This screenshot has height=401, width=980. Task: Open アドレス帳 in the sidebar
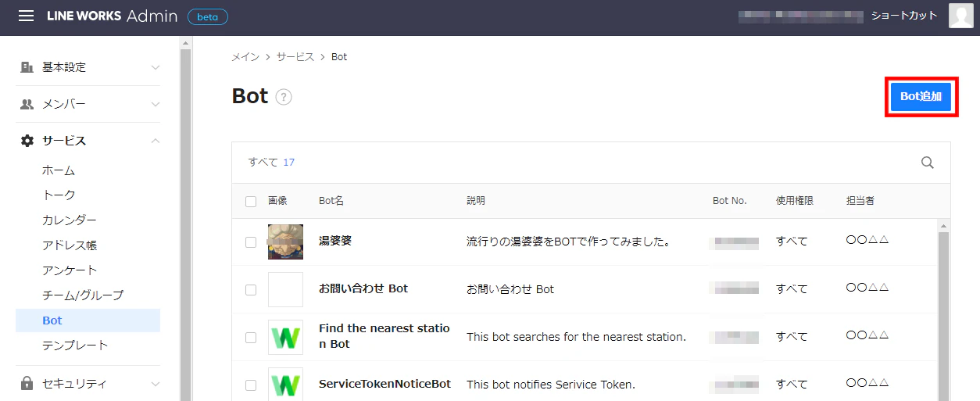[x=70, y=245]
